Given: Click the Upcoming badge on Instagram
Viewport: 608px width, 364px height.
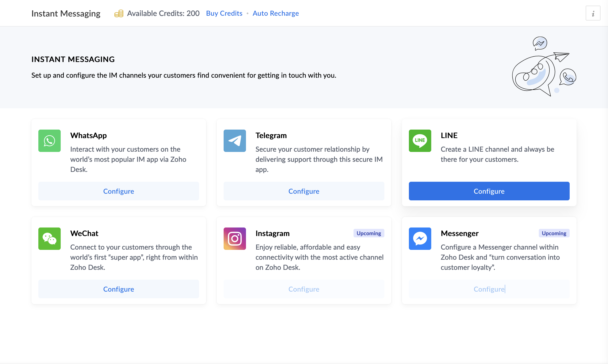Looking at the screenshot, I should [369, 233].
